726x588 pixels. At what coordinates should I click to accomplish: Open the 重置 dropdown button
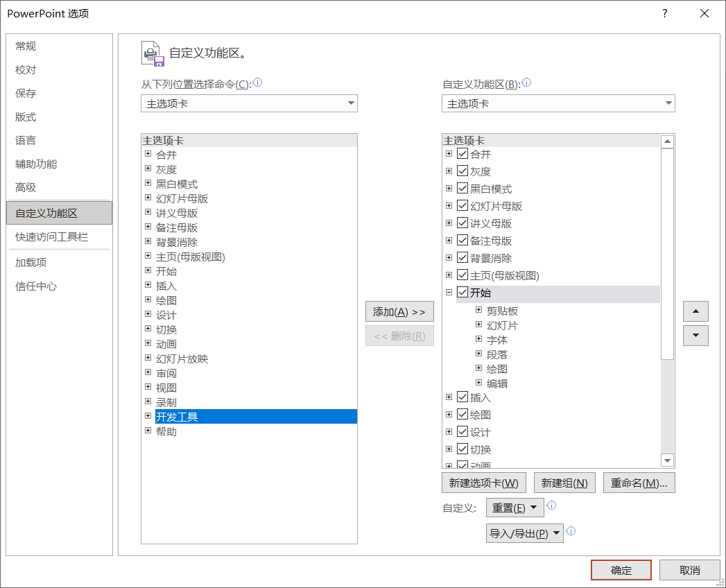(515, 508)
